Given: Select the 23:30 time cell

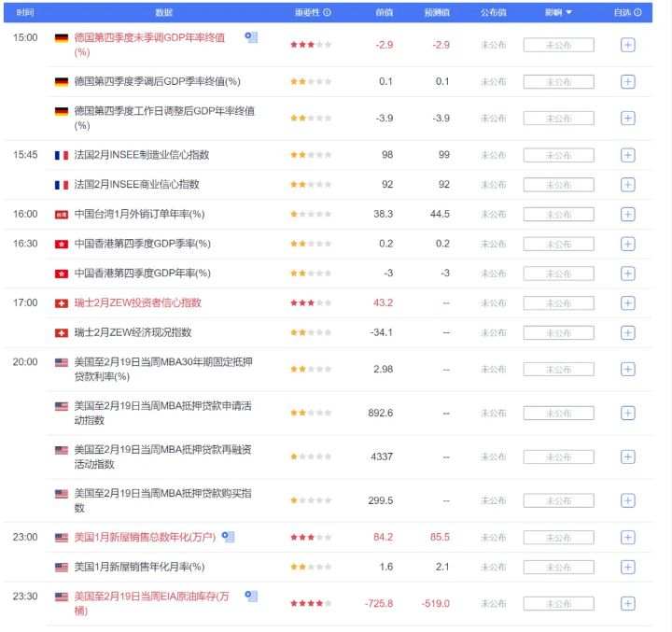Looking at the screenshot, I should click(x=25, y=596).
